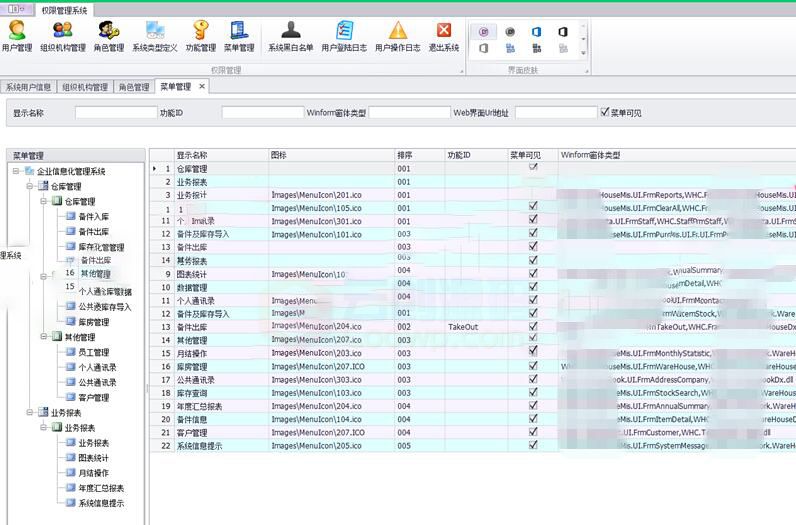This screenshot has width=796, height=525.
Task: Apply the dark Visual Studio-style skin
Action: point(537,48)
